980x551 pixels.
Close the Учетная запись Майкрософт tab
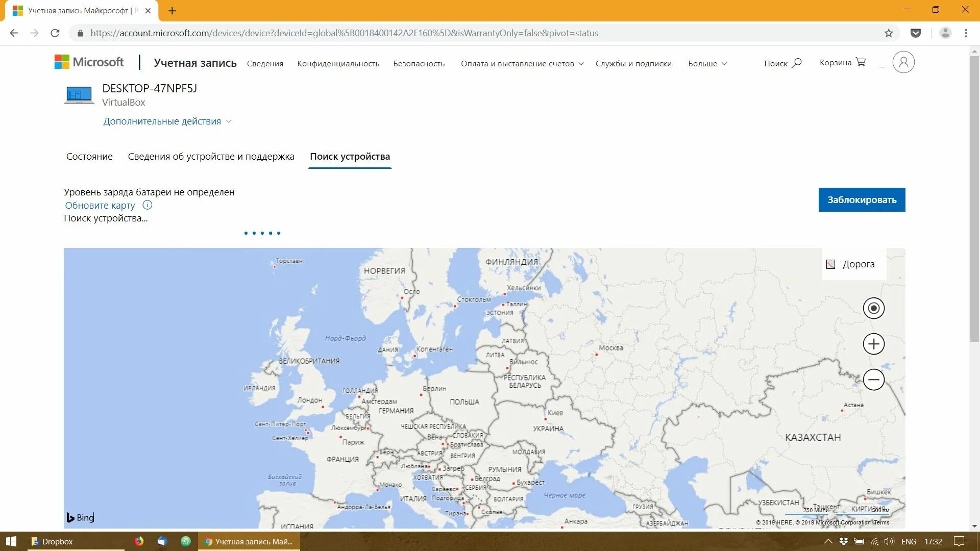pyautogui.click(x=148, y=11)
